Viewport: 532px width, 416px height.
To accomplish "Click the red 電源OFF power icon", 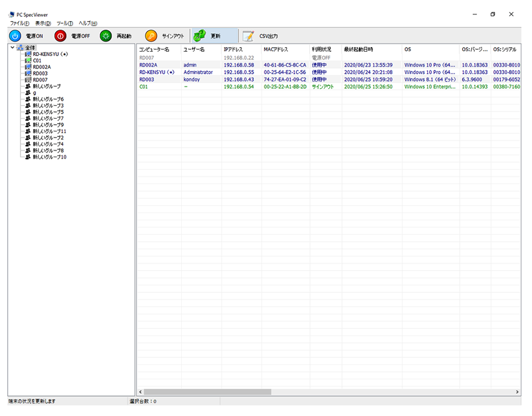I will [x=60, y=36].
